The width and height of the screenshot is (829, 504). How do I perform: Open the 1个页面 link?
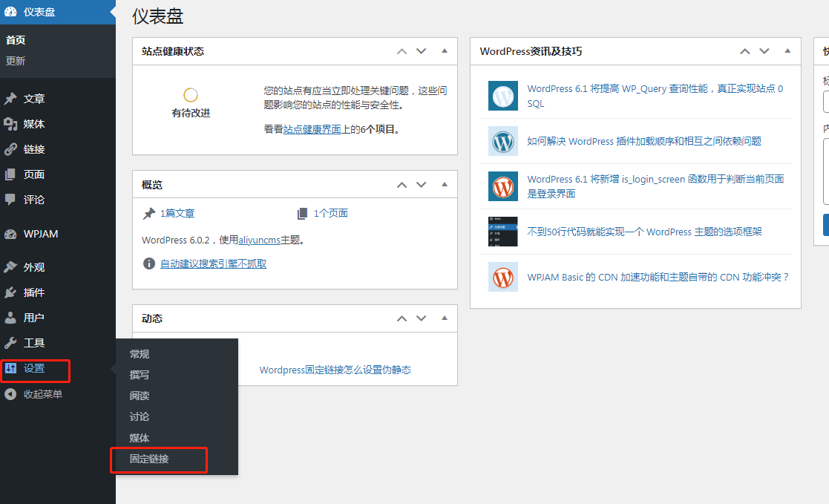(x=330, y=214)
